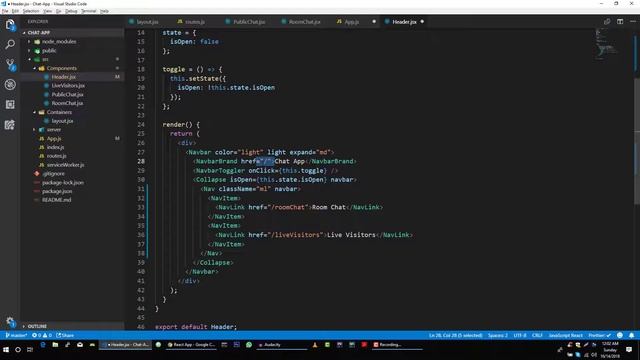This screenshot has width=640, height=360.
Task: Click the feedback smiley in the status bar
Action: [620, 335]
